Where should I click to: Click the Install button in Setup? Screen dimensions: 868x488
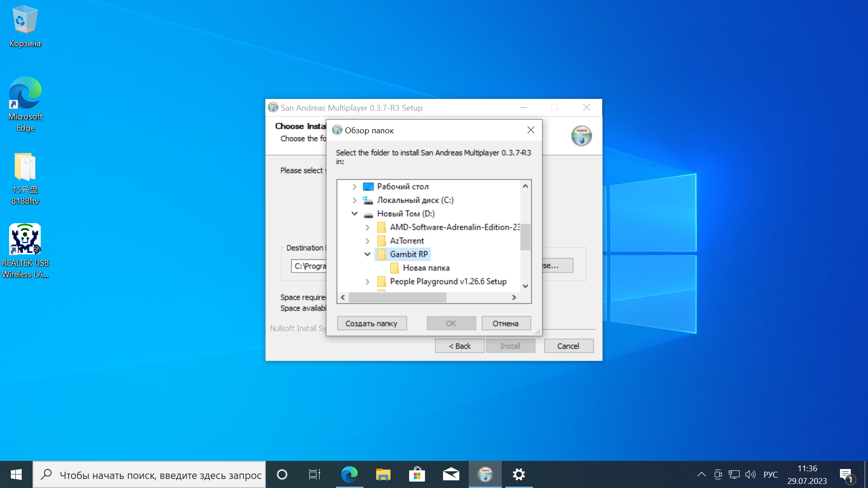click(x=510, y=346)
